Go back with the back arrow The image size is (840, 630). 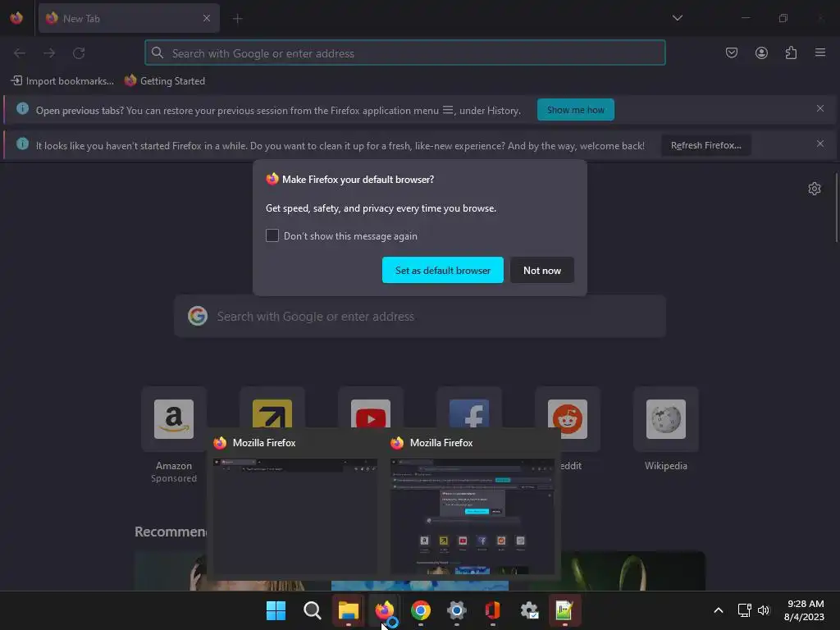20,53
